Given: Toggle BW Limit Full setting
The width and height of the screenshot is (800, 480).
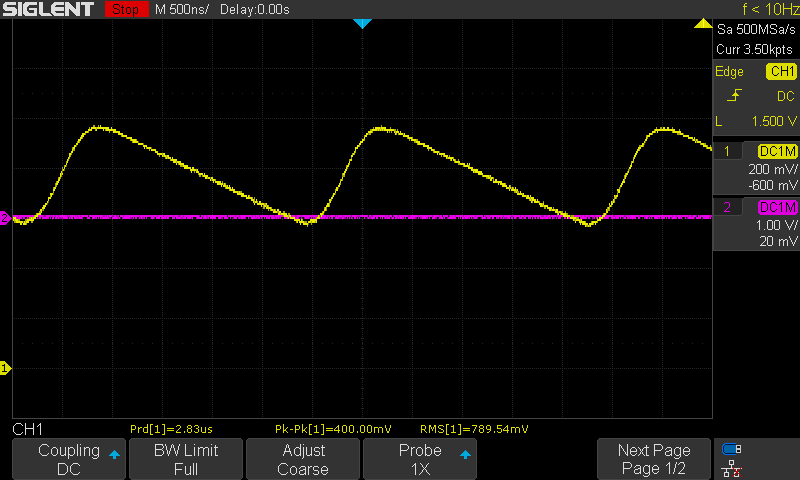Looking at the screenshot, I should (x=186, y=459).
